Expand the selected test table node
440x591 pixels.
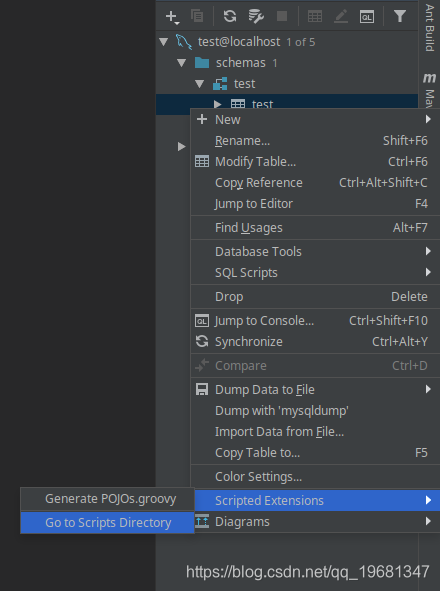(218, 104)
